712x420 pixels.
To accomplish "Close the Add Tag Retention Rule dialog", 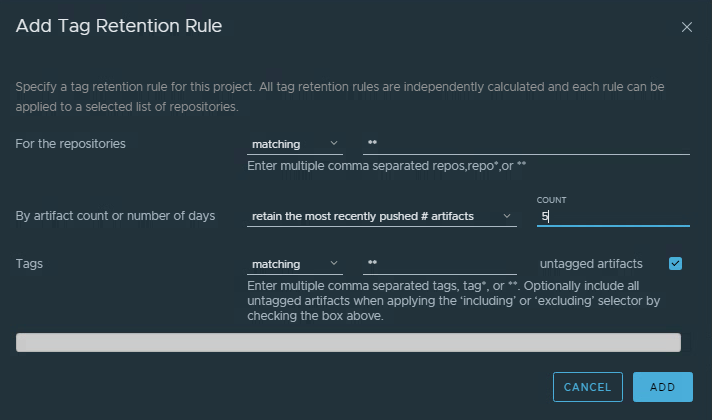I will pyautogui.click(x=687, y=27).
